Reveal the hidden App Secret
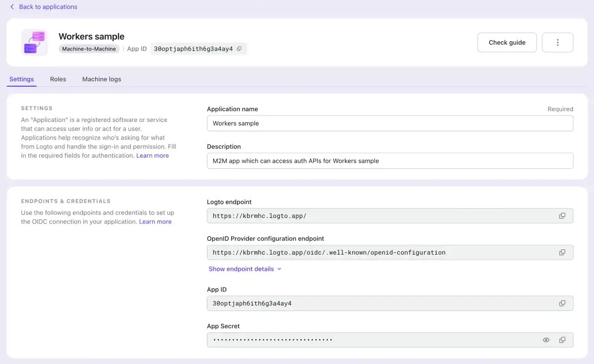The width and height of the screenshot is (594, 364). [x=546, y=340]
